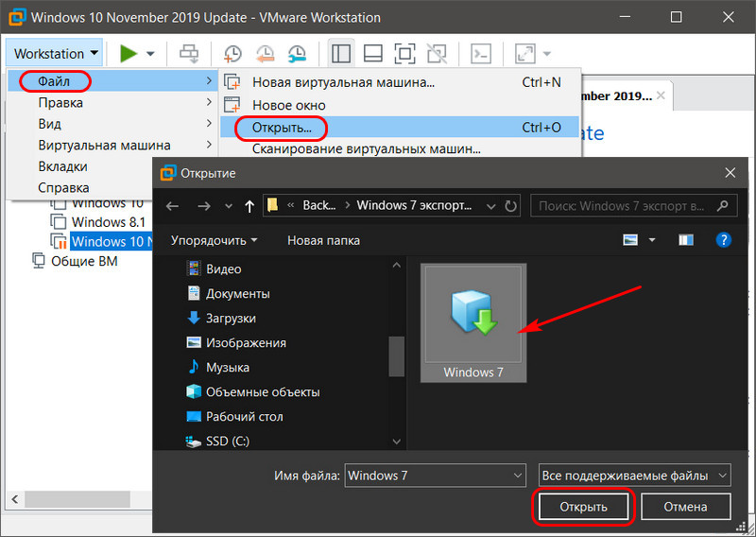Toggle the library sidebar view icon

pyautogui.click(x=341, y=53)
